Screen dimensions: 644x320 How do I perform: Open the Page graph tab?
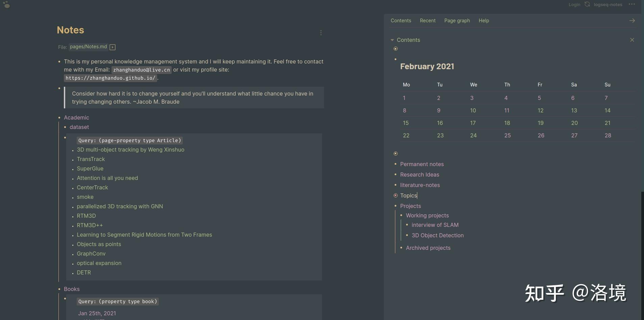pyautogui.click(x=457, y=21)
